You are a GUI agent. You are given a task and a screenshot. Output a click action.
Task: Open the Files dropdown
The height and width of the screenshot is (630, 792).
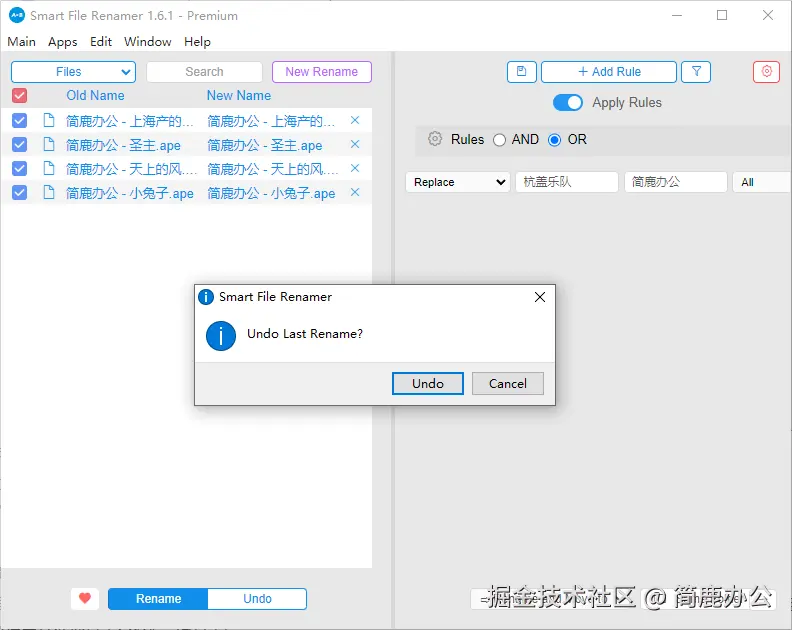point(73,72)
